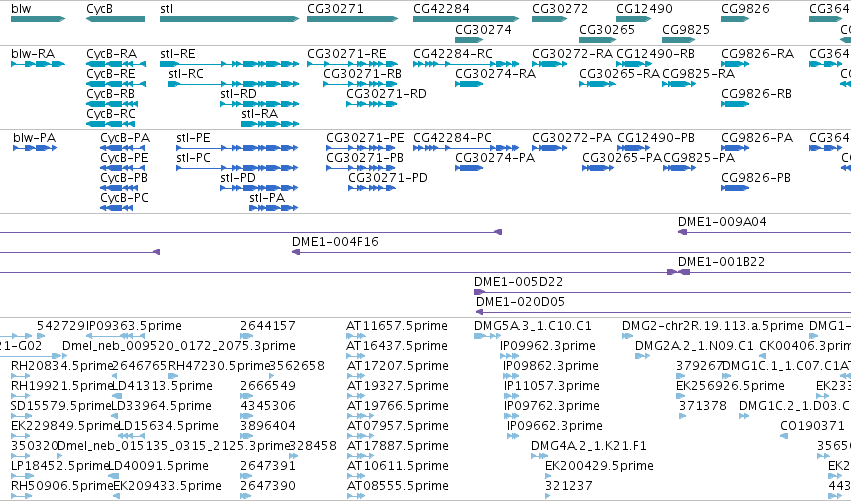Click the RH47230.5prime EST label
The image size is (851, 501).
[219, 366]
